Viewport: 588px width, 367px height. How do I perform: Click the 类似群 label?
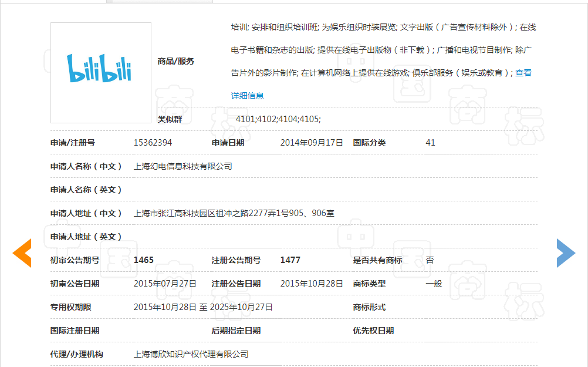tap(170, 119)
